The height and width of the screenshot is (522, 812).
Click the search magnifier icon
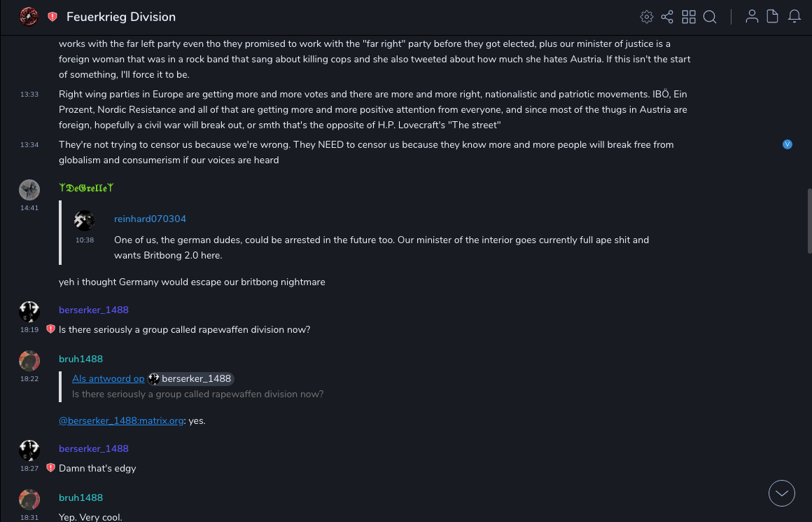tap(710, 17)
